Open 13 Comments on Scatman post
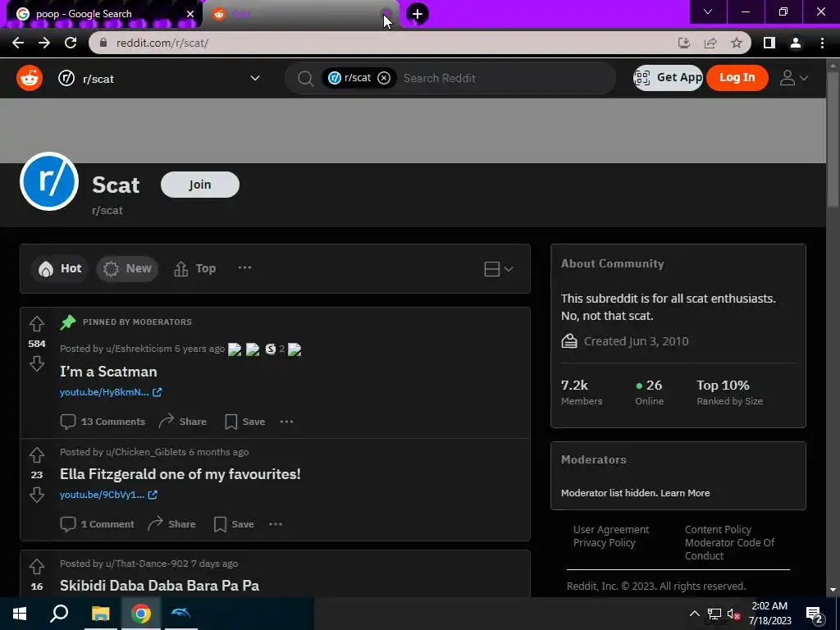 coord(103,422)
